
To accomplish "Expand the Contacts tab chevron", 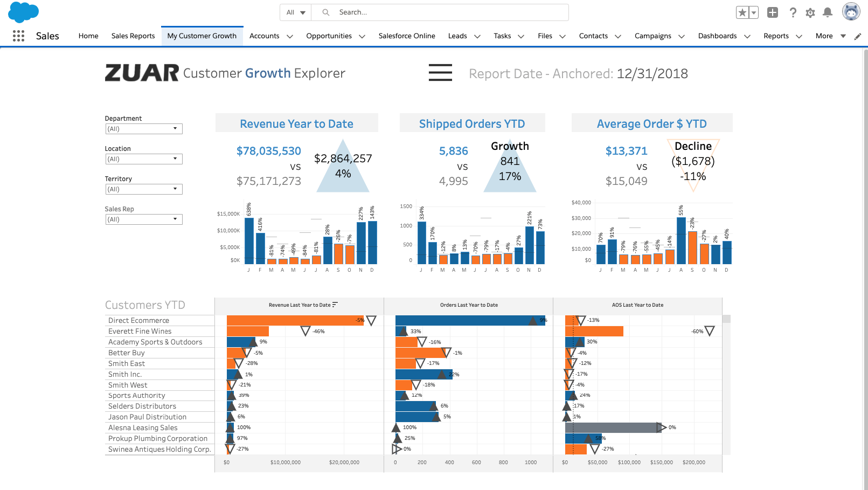I will point(618,36).
